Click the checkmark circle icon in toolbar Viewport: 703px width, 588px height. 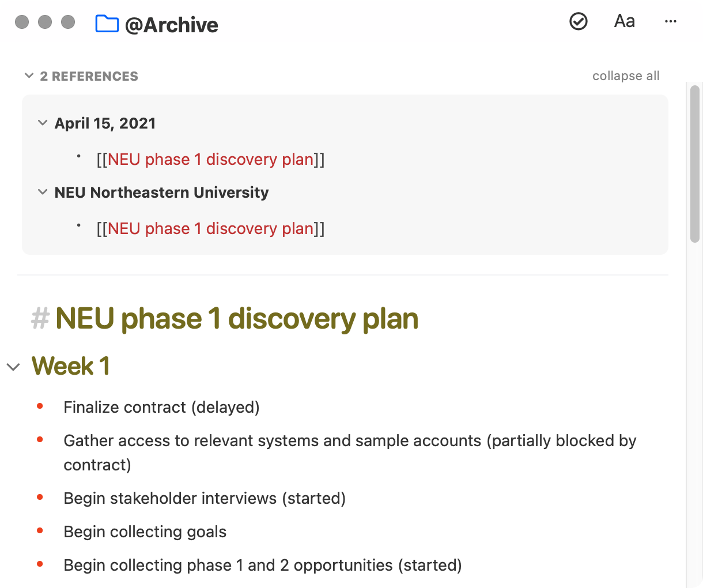(578, 21)
